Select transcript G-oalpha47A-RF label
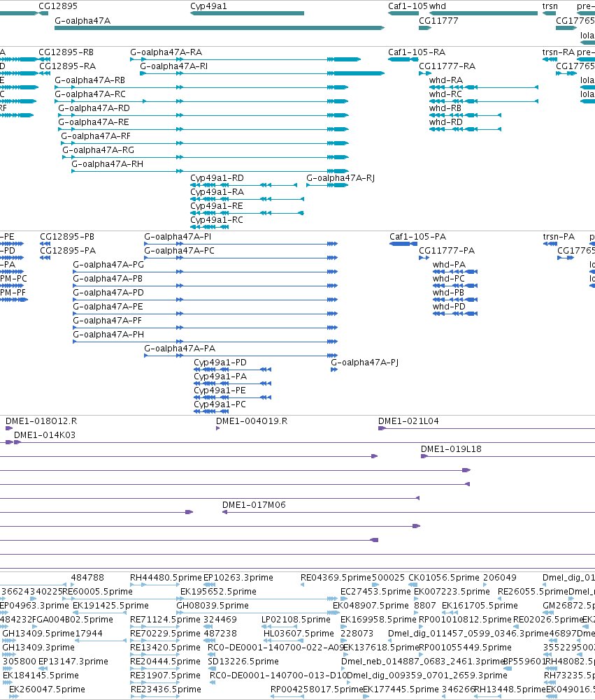 click(96, 136)
